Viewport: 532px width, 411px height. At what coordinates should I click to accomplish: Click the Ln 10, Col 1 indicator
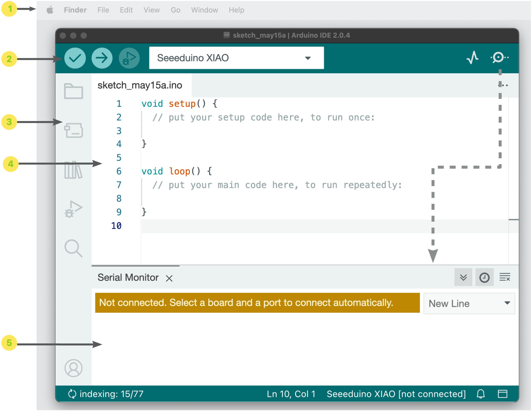[x=291, y=394]
